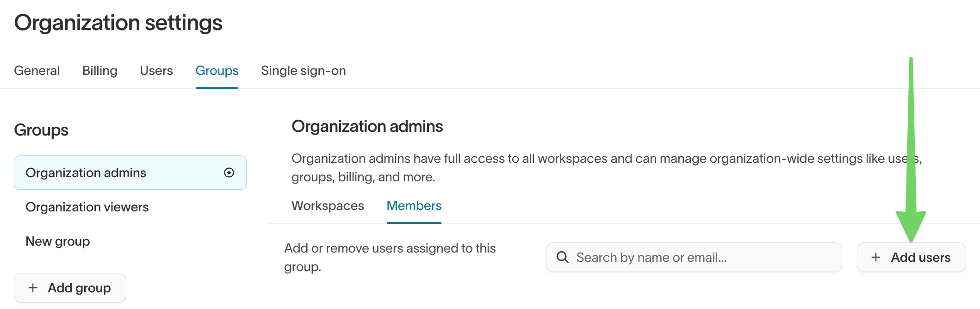Click the plus icon on Add users button
The height and width of the screenshot is (309, 980).
coord(877,257)
